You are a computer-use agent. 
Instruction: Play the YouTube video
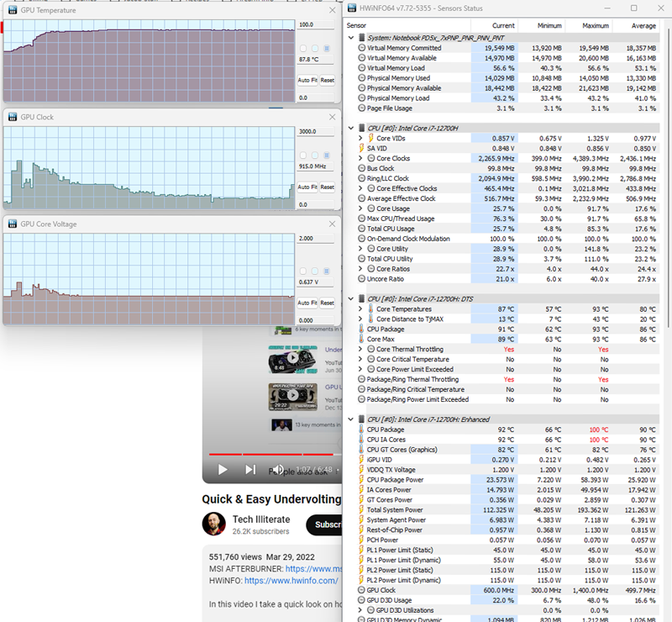coord(223,470)
